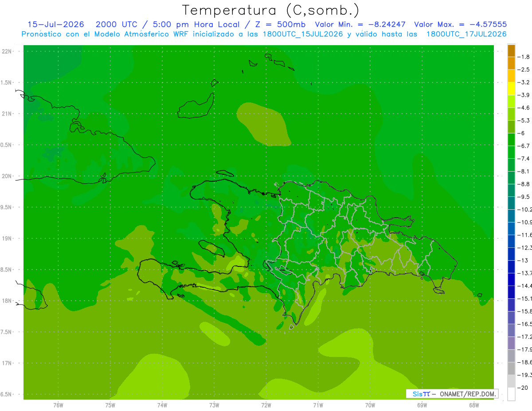
Task: Click the colorbar label '-20'
Action: (x=522, y=388)
